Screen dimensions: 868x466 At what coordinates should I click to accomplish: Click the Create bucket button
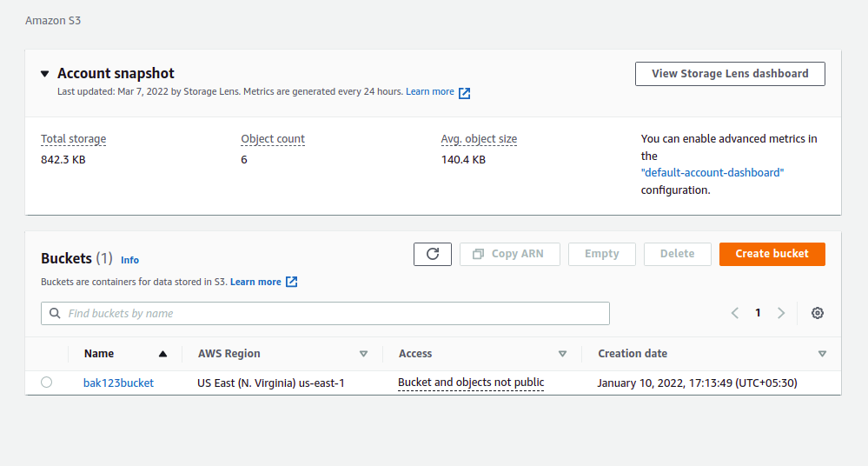(772, 254)
